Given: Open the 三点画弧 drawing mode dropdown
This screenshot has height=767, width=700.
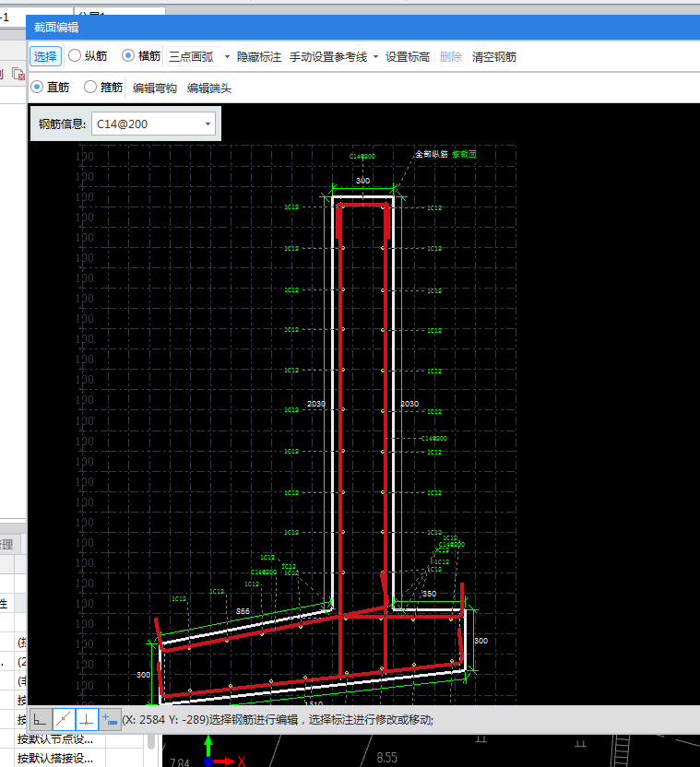Looking at the screenshot, I should [x=227, y=57].
